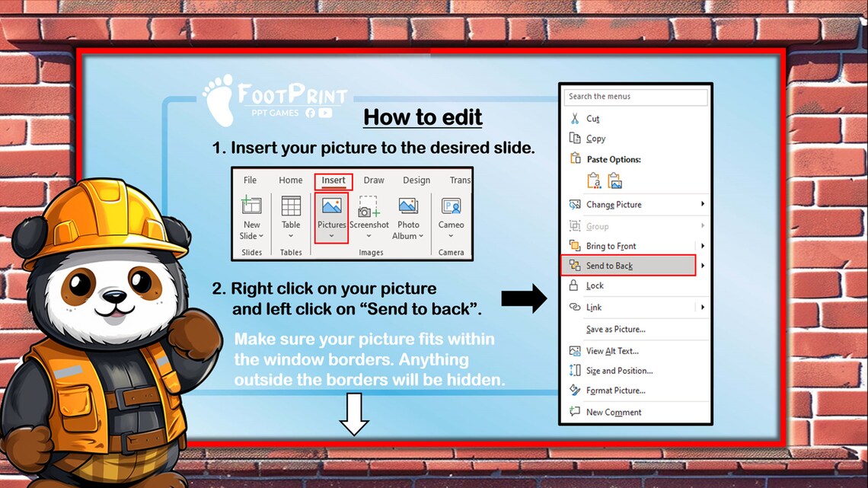This screenshot has width=868, height=488.
Task: Select the Paste as Picture option icon
Action: 614,180
